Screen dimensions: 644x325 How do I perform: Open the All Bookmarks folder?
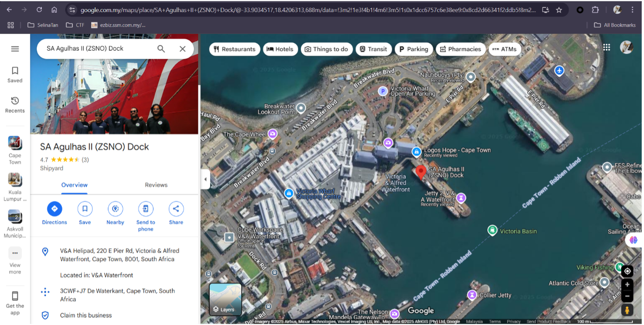(x=615, y=25)
